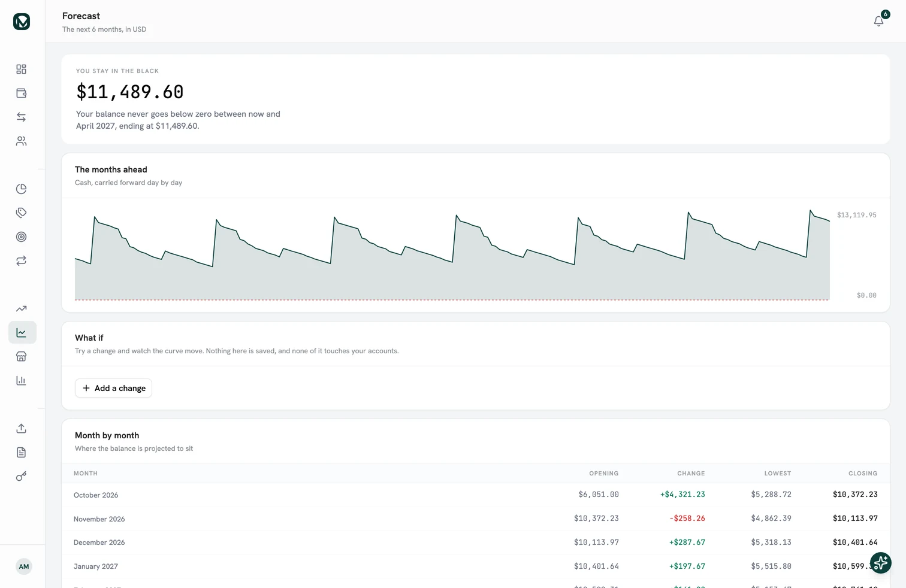Click the -$258.26 change value
Viewport: 906px width, 588px height.
tap(687, 519)
